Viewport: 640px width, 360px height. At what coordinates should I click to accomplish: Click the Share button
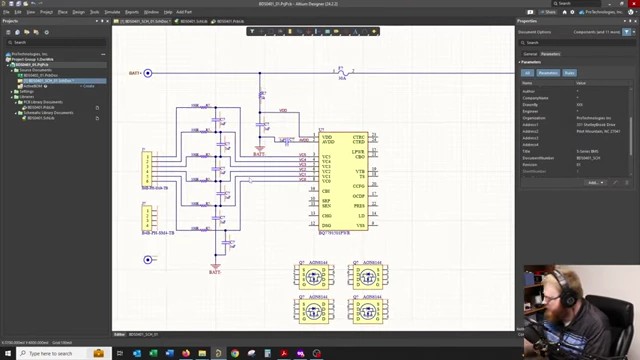click(548, 12)
